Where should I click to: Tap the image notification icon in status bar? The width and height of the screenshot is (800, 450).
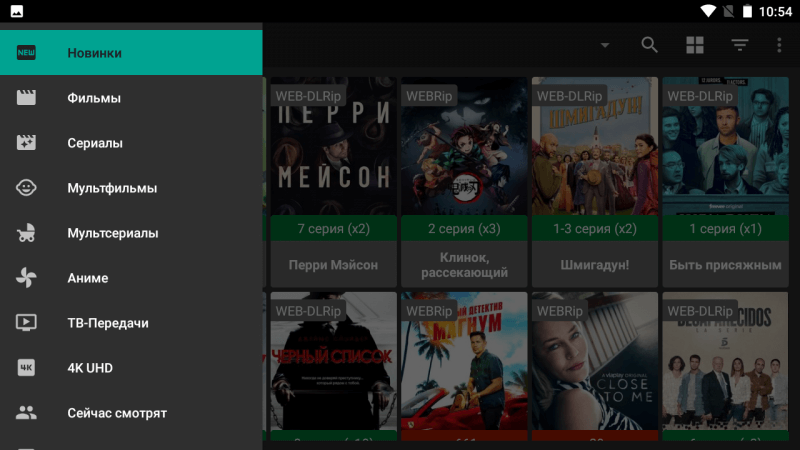pos(16,11)
